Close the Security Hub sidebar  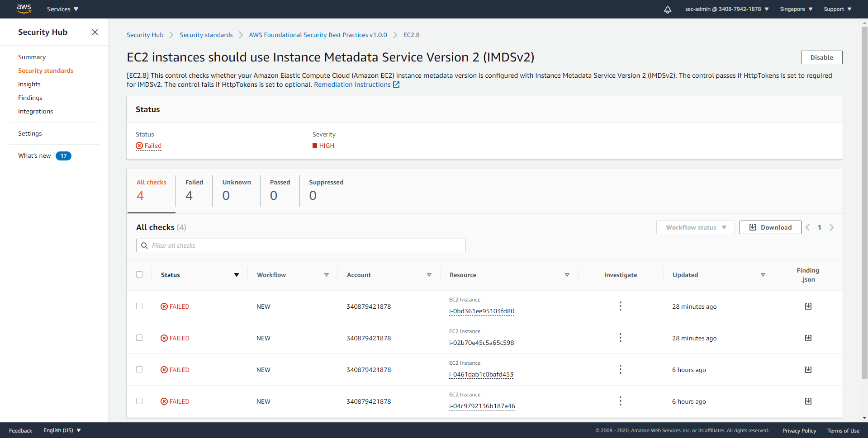[95, 32]
